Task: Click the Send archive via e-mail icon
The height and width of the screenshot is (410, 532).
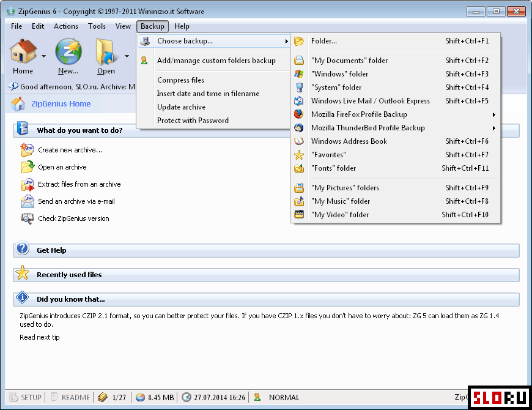Action: point(27,201)
